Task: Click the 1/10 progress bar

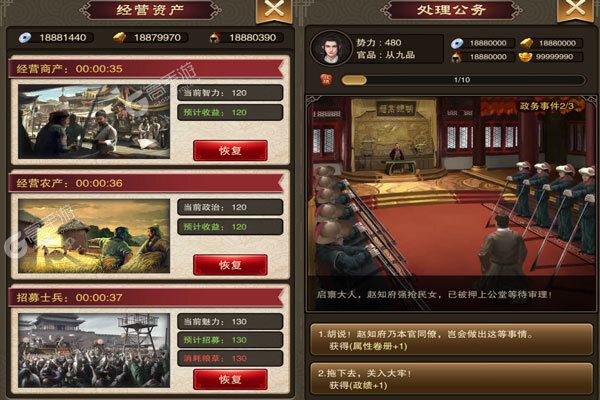Action: 463,80
